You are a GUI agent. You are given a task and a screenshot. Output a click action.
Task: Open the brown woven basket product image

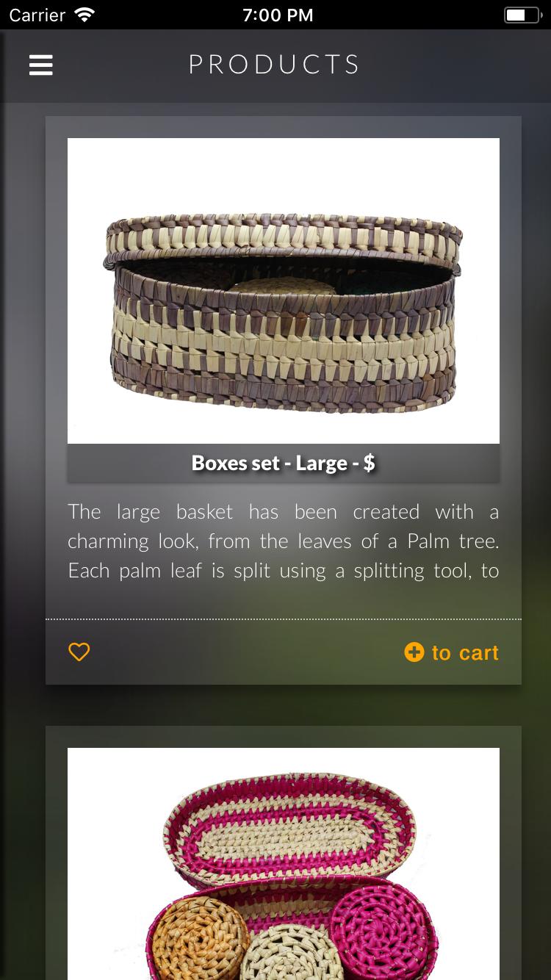point(284,291)
